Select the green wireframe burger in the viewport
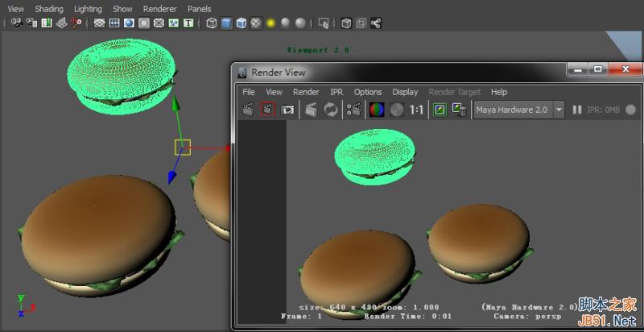The image size is (644, 332). tap(122, 77)
